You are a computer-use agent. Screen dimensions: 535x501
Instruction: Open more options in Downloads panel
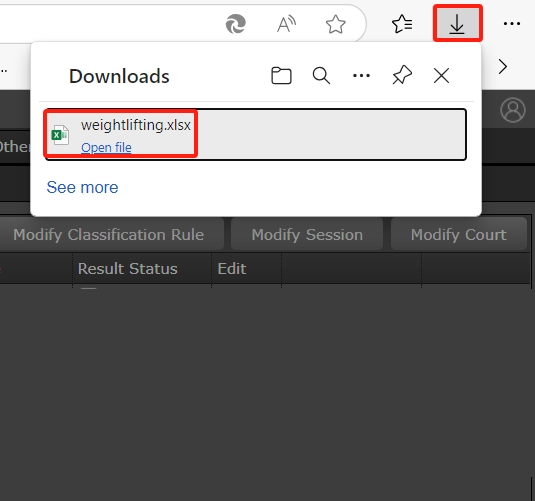click(361, 75)
